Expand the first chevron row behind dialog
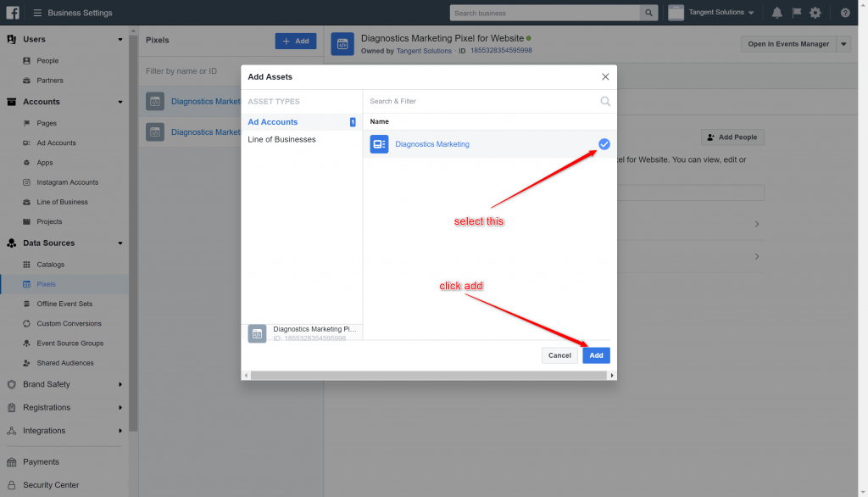Screen dimensions: 868x497 (x=757, y=224)
